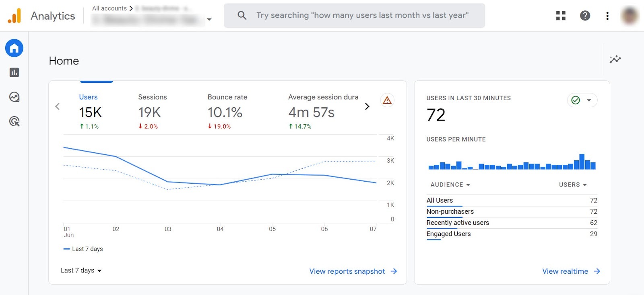Click the tallest users per minute bar

pyautogui.click(x=582, y=162)
